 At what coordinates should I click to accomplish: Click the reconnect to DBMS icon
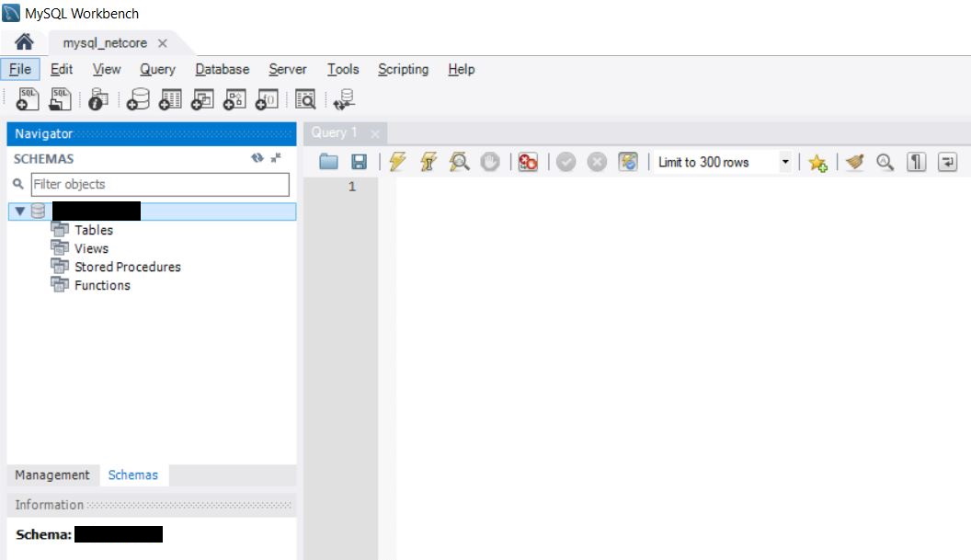tap(345, 99)
